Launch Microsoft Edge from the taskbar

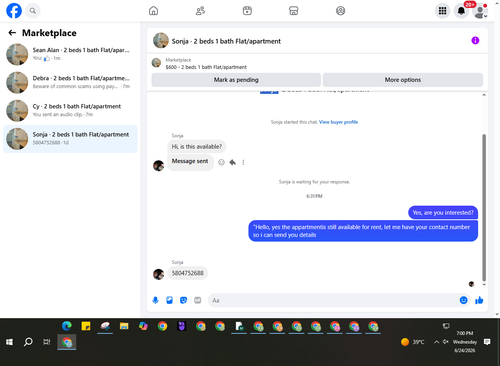67,326
